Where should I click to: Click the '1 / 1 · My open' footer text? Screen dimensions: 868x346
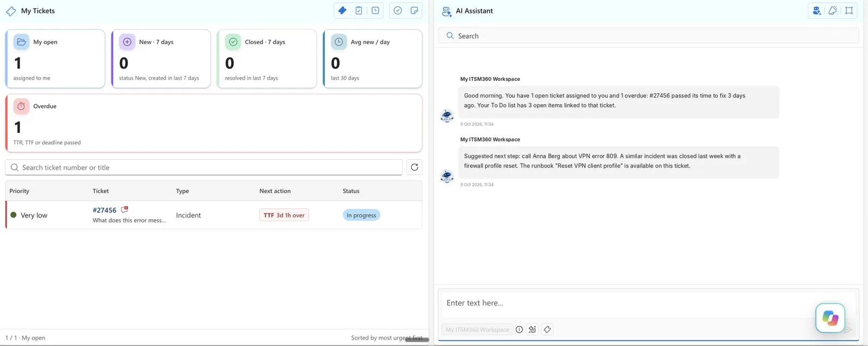pos(25,337)
